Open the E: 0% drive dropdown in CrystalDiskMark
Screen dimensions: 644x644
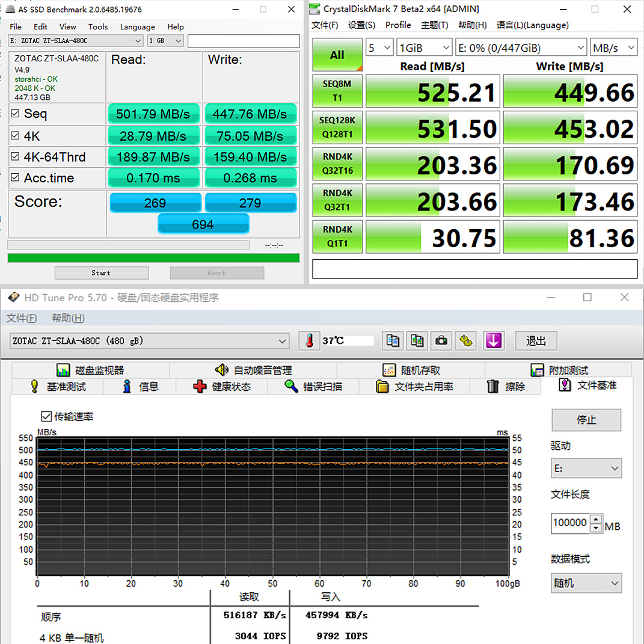coord(521,48)
